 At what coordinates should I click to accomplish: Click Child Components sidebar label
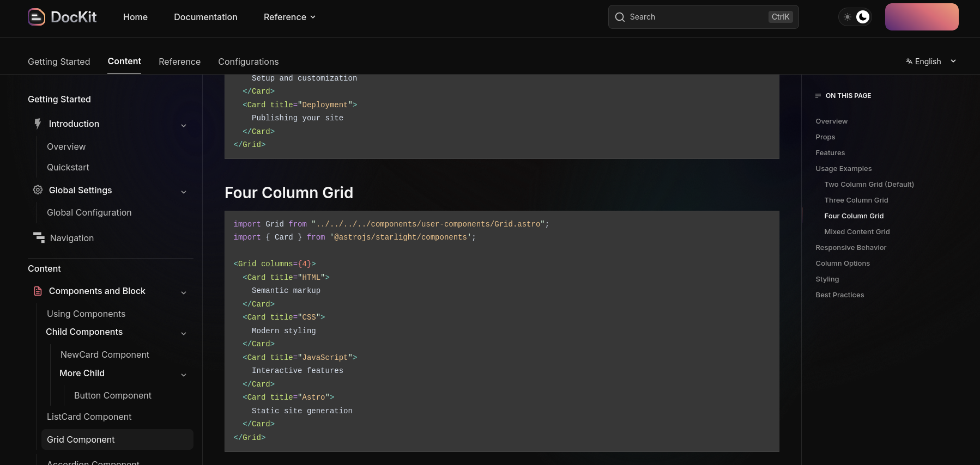click(x=84, y=332)
